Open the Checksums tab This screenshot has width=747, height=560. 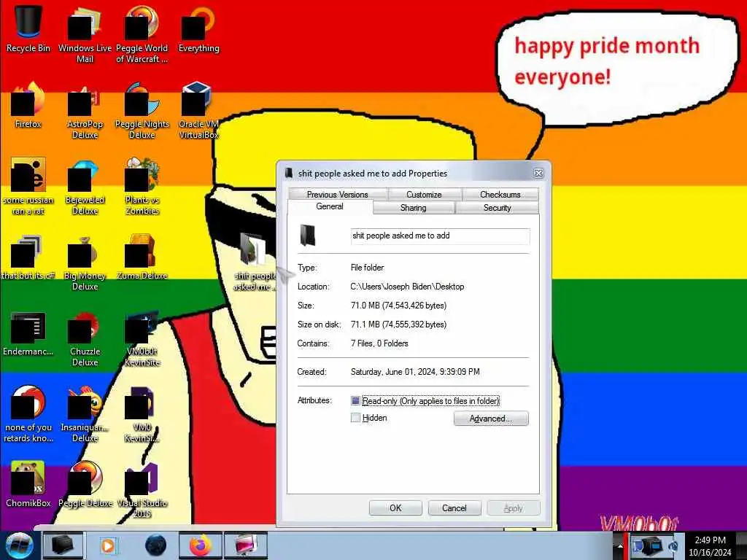tap(500, 194)
